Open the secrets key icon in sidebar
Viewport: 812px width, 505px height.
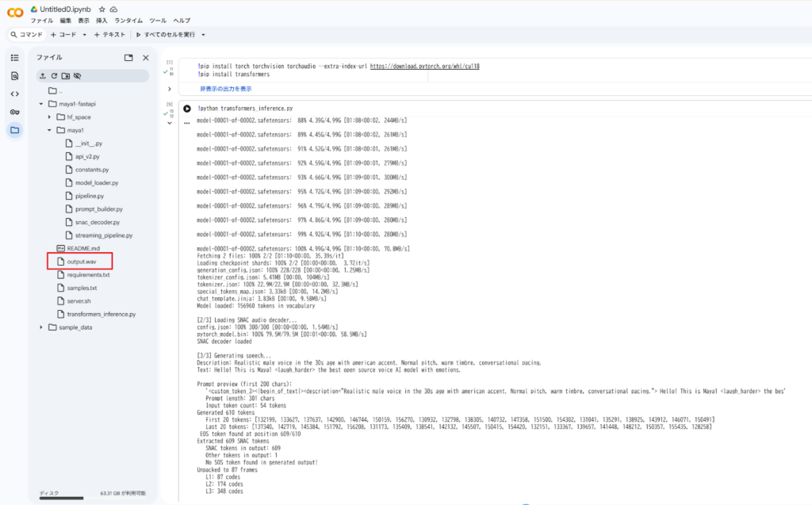(x=14, y=112)
